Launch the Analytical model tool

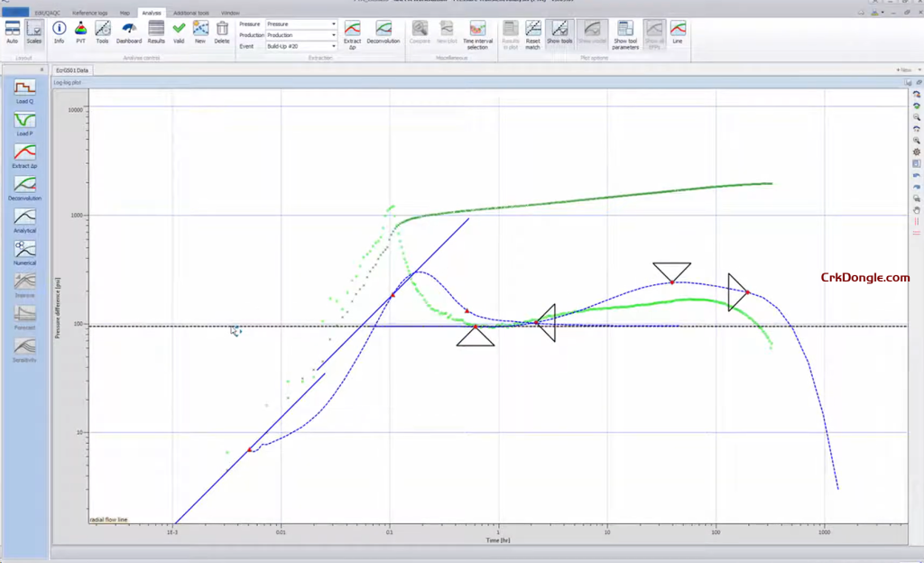click(x=24, y=220)
